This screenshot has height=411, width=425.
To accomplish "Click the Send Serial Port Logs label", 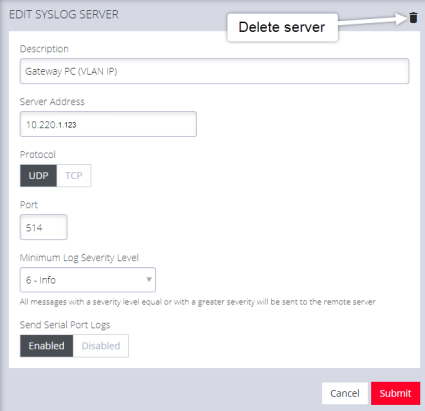I will point(65,325).
